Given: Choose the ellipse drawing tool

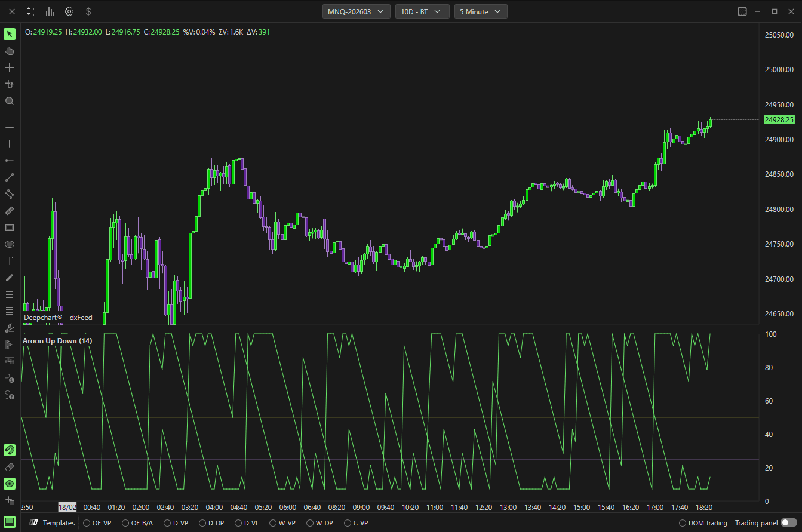Looking at the screenshot, I should [x=10, y=244].
